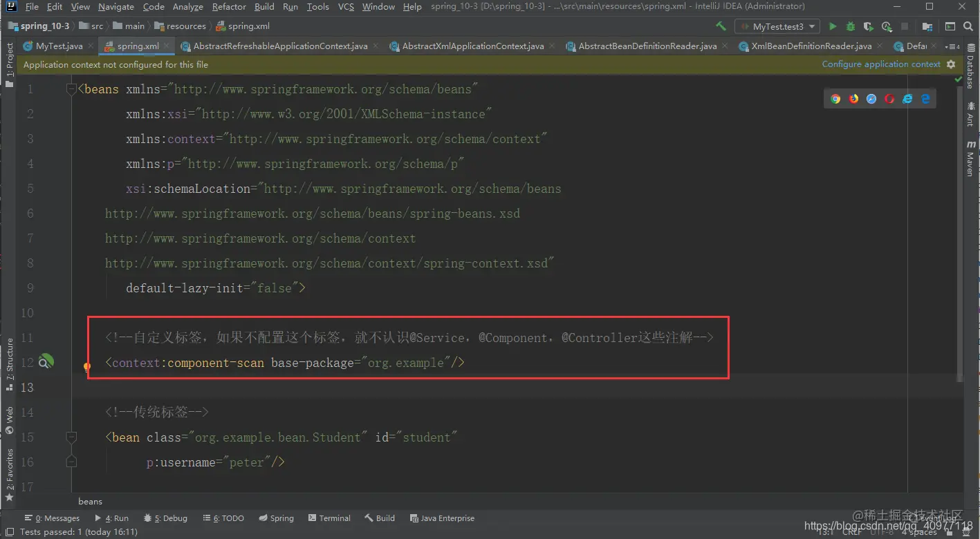This screenshot has height=539, width=980.
Task: Click the green inspection checkmark indicator
Action: [x=959, y=80]
